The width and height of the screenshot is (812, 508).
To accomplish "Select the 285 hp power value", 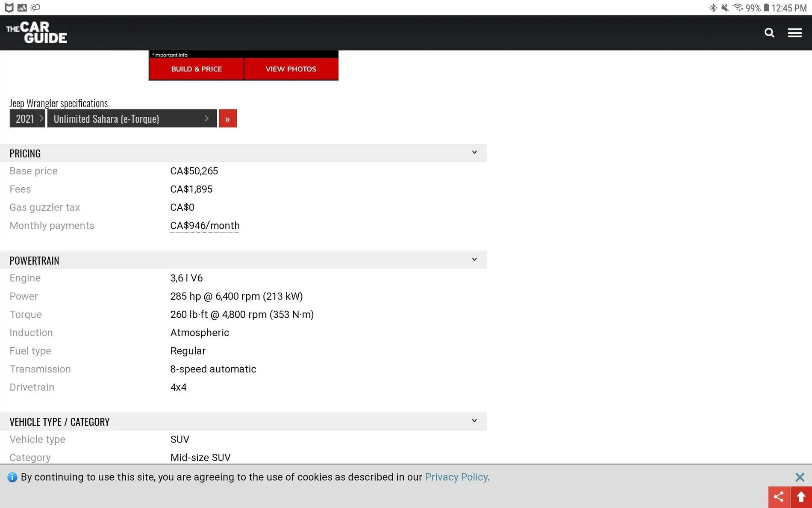I will (x=236, y=296).
